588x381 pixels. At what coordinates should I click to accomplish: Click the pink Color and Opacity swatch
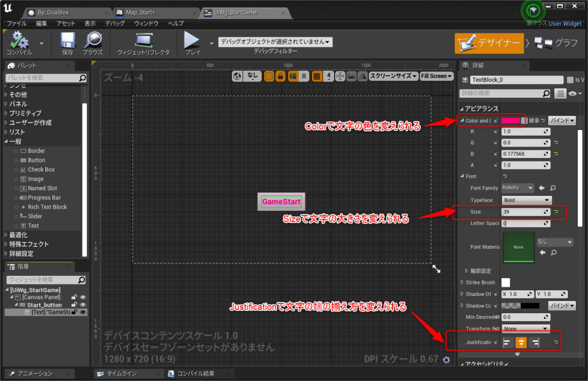(x=513, y=121)
